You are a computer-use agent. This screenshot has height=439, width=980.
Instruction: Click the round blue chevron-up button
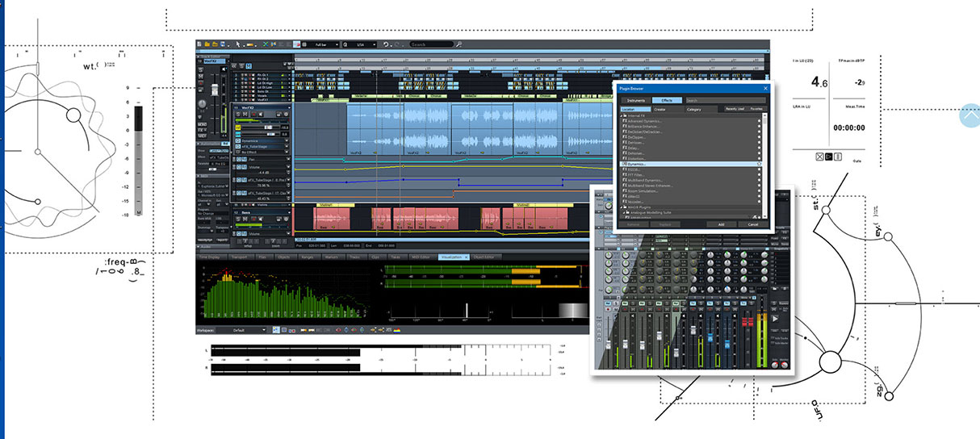(x=970, y=116)
